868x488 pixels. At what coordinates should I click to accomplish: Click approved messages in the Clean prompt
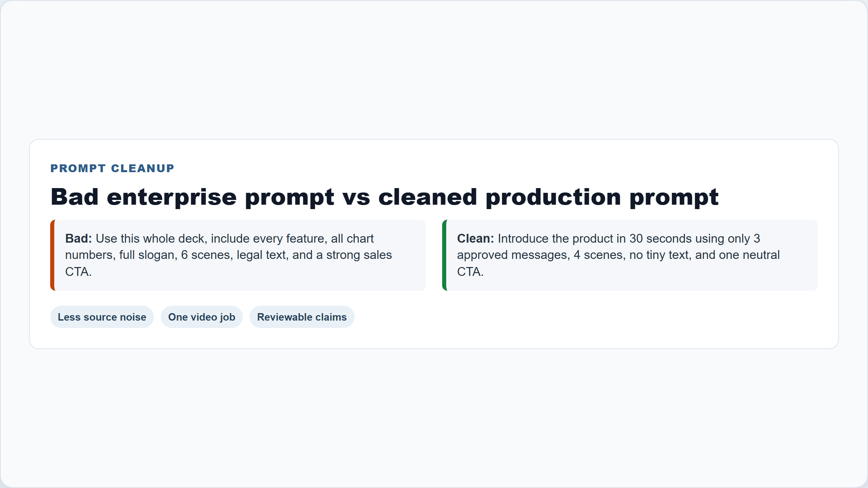[513, 256]
